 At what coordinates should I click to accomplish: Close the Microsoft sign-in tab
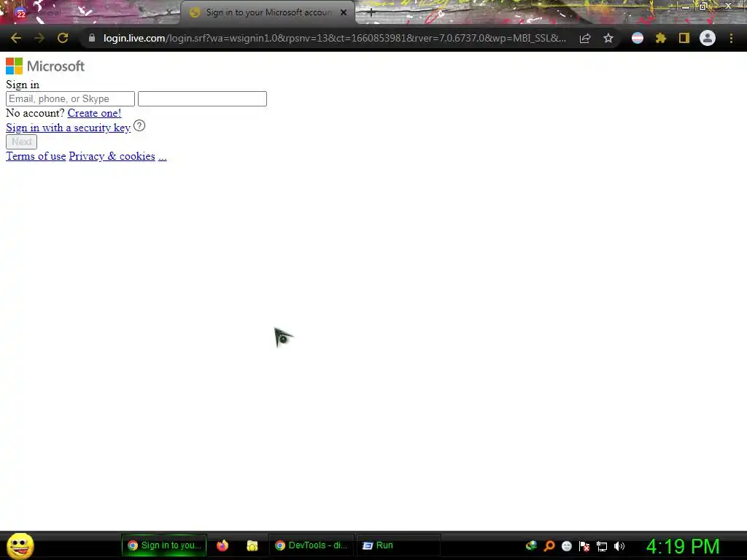tap(344, 12)
